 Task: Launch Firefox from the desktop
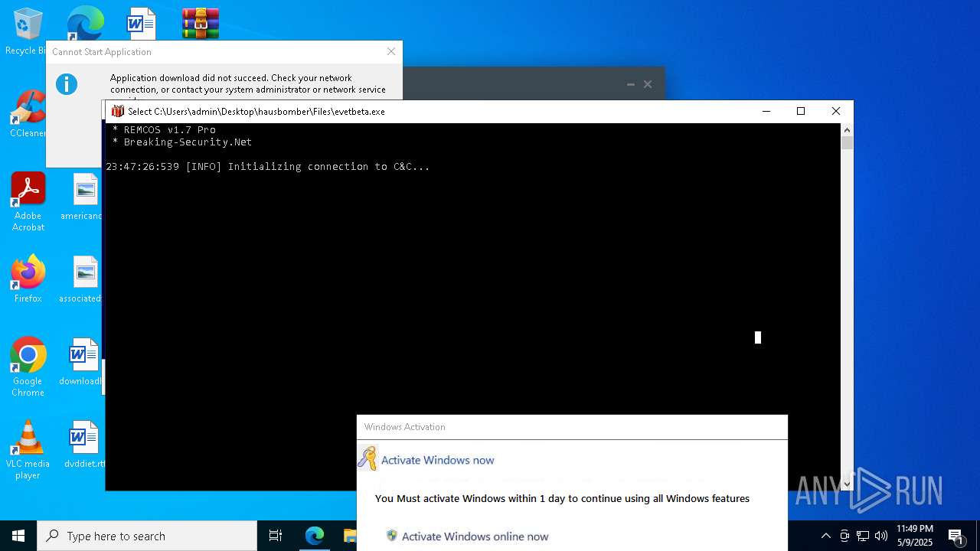click(28, 279)
